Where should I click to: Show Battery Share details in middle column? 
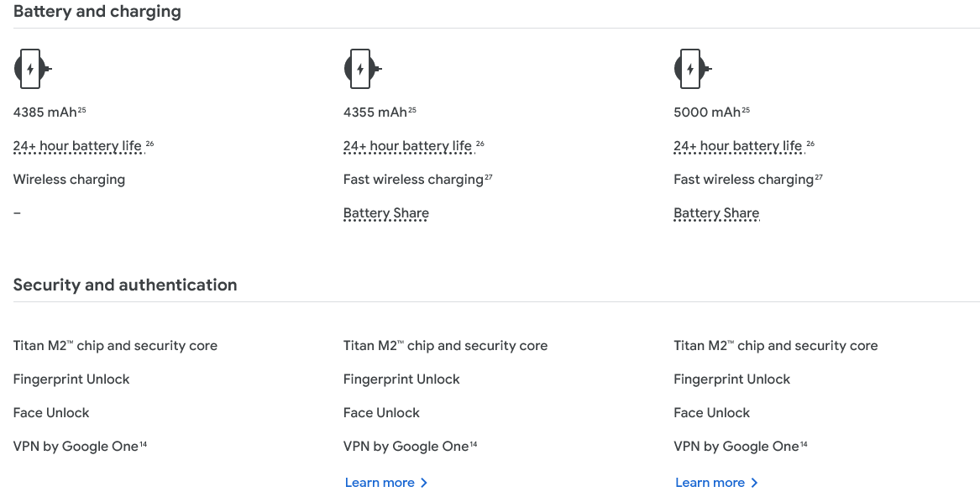tap(385, 213)
